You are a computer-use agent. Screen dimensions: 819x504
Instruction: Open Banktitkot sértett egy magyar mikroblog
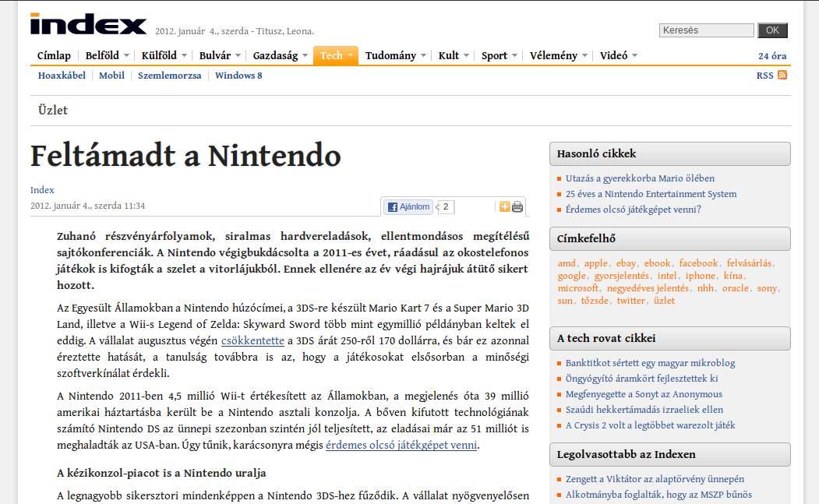[x=650, y=363]
